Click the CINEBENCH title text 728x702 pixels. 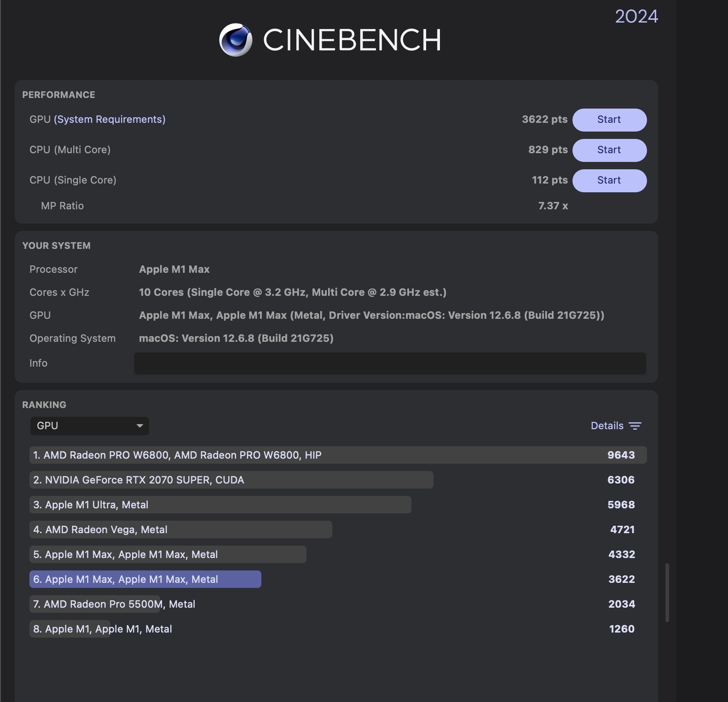352,40
